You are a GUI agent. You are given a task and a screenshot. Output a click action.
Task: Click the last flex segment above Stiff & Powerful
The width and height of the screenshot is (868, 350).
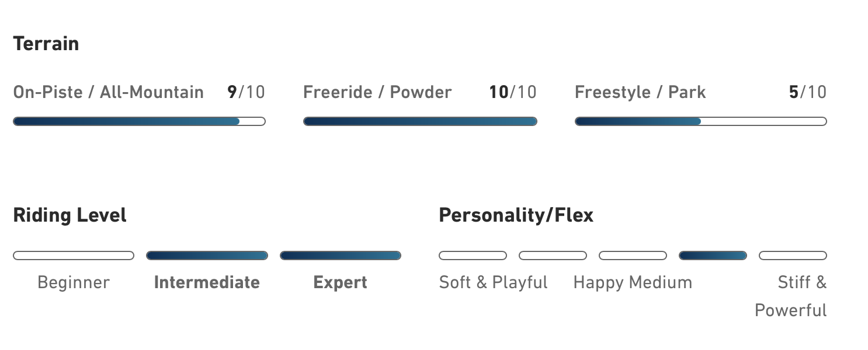793,256
